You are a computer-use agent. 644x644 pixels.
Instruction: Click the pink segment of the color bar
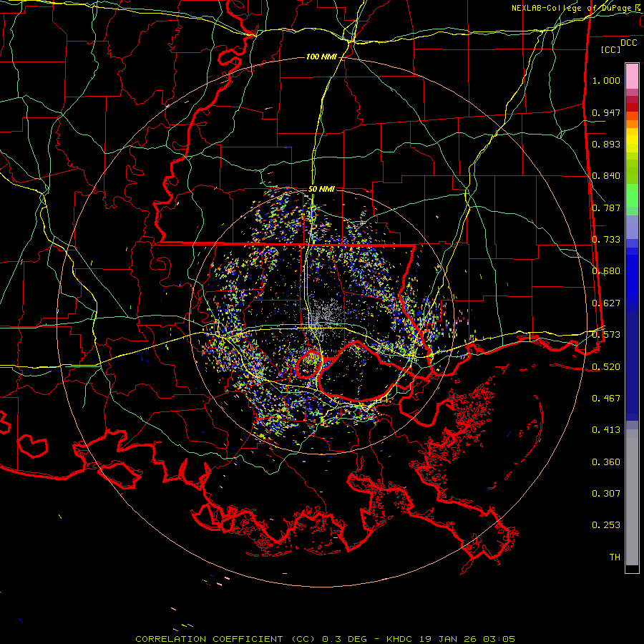[632, 76]
